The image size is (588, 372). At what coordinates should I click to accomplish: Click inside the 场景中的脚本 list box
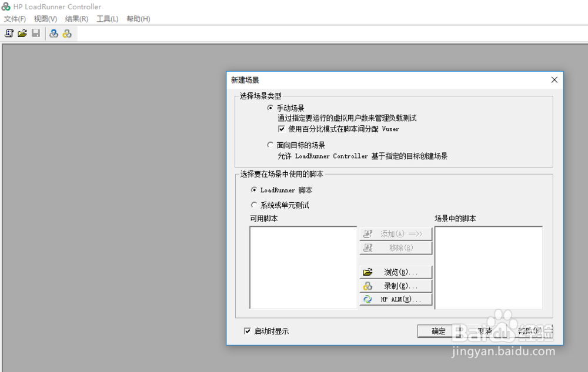pos(489,267)
